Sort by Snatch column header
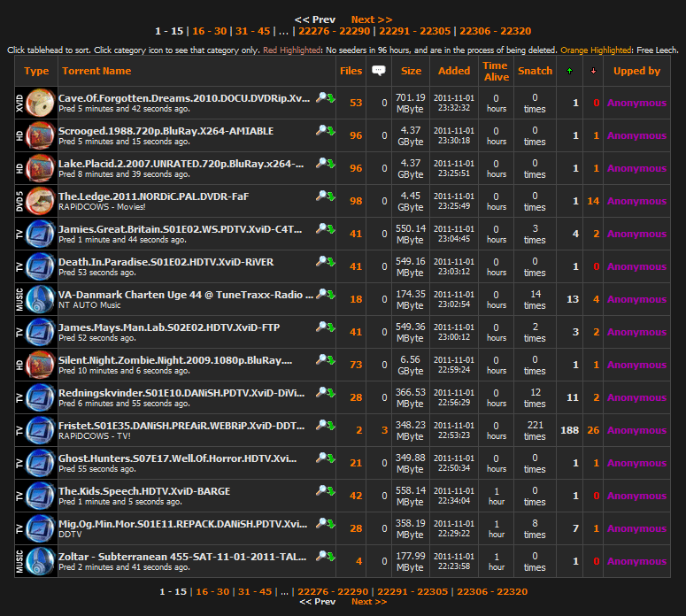Viewport: 686px width, 616px height. pos(535,71)
